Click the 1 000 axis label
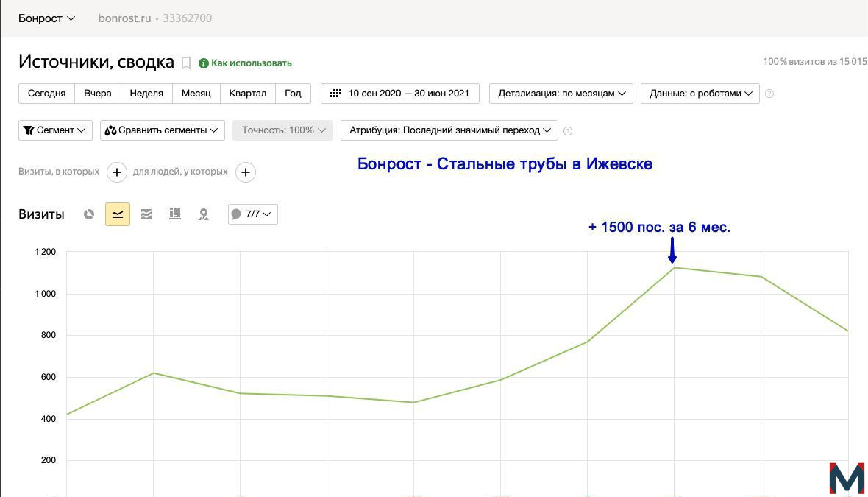This screenshot has height=497, width=868. click(46, 294)
